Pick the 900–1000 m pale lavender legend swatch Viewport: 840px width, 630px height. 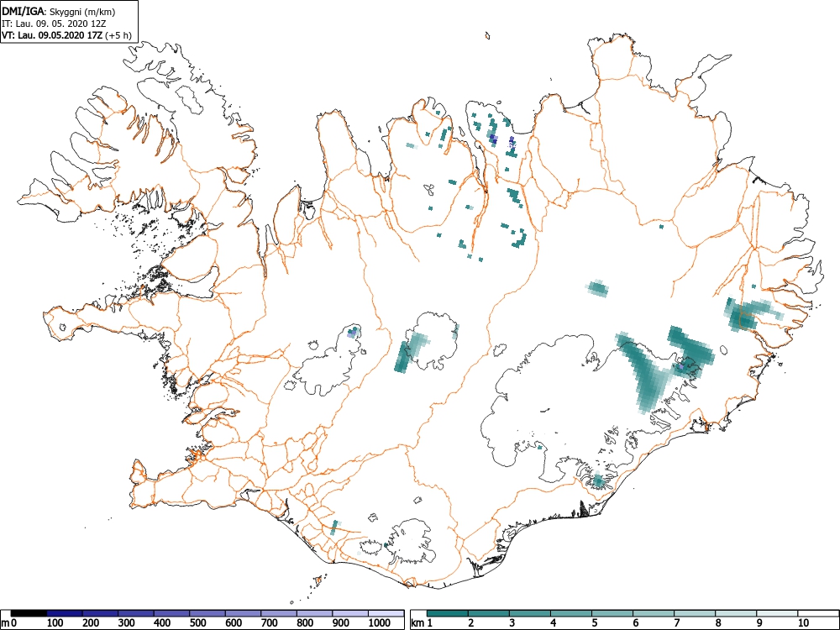pos(350,613)
